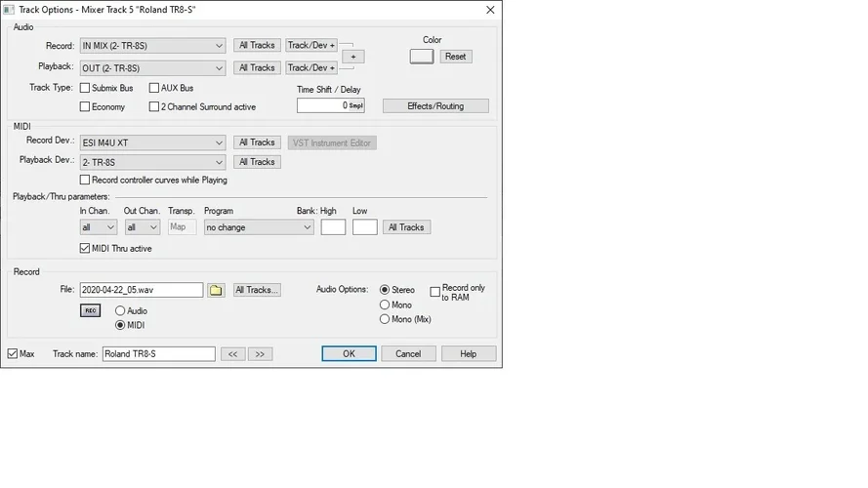Open Help button
This screenshot has width=868, height=488.
[469, 353]
